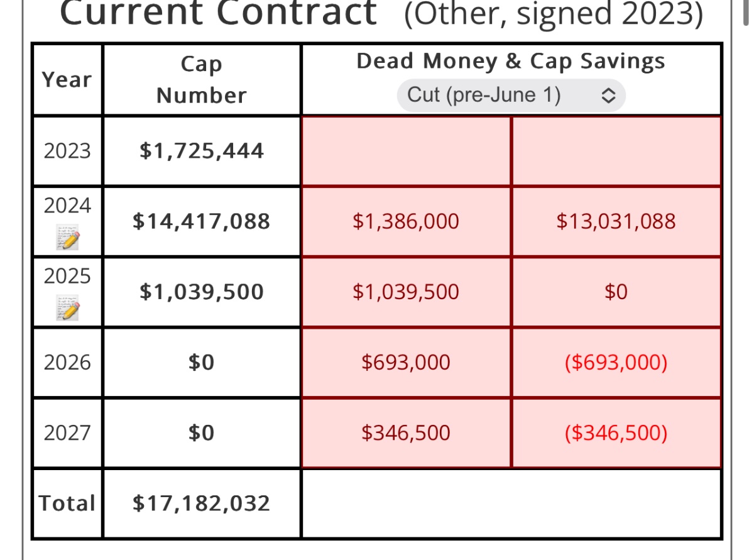Image resolution: width=754 pixels, height=560 pixels.
Task: Open the Cut (pre-June 1) dropdown
Action: pos(510,96)
